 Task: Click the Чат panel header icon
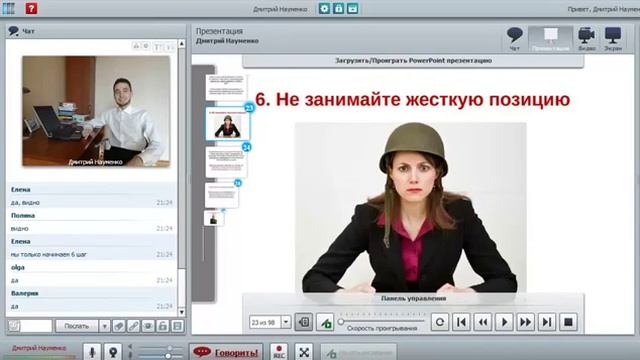pos(13,31)
